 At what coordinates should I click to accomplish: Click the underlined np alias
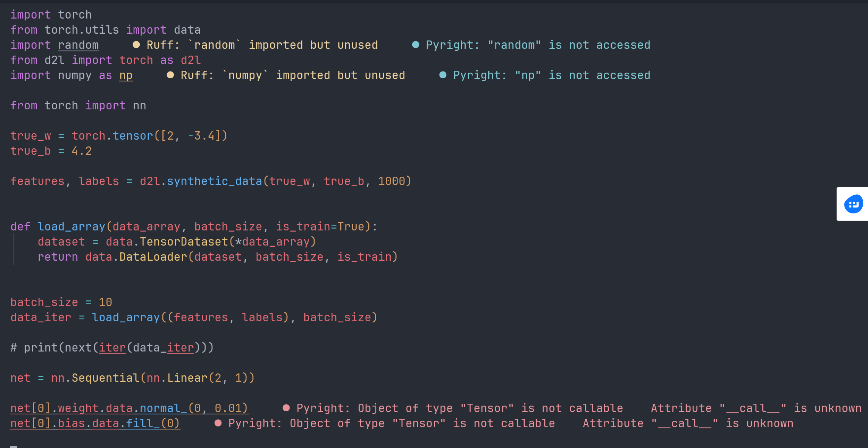click(126, 75)
